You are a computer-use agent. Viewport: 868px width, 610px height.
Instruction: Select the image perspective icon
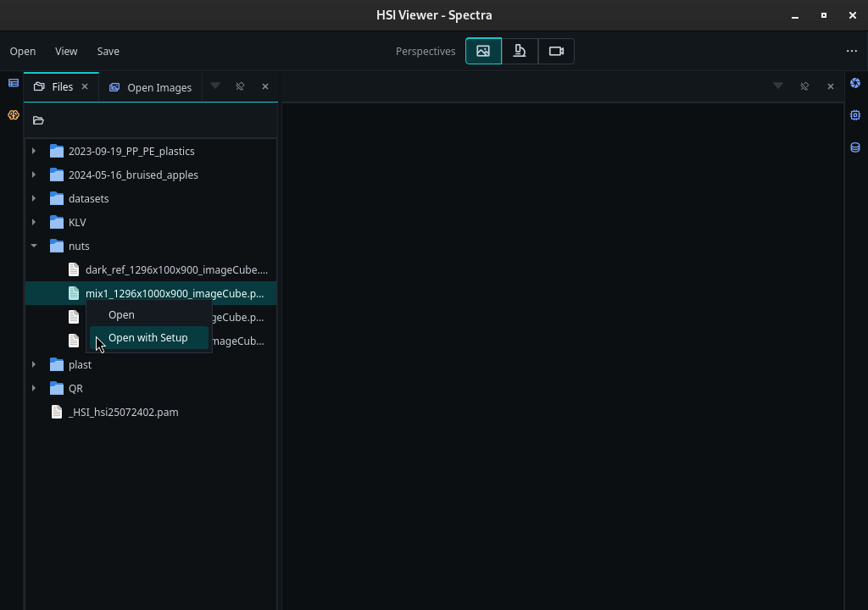coord(483,51)
